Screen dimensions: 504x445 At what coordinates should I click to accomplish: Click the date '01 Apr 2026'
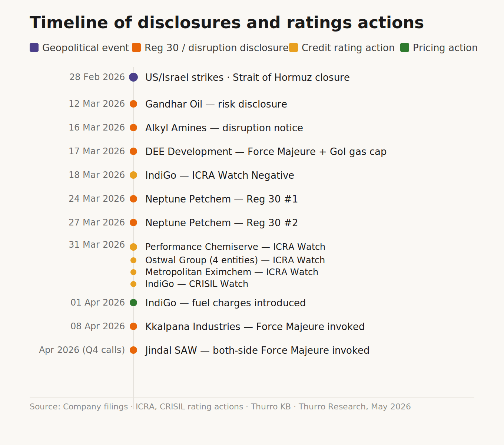click(x=98, y=303)
